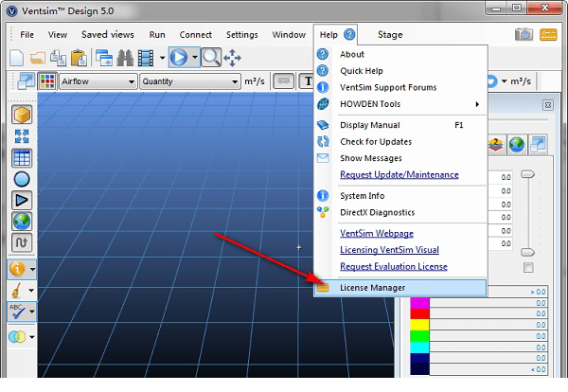Click the flow direction reverse icon
This screenshot has height=392, width=568.
(x=22, y=242)
